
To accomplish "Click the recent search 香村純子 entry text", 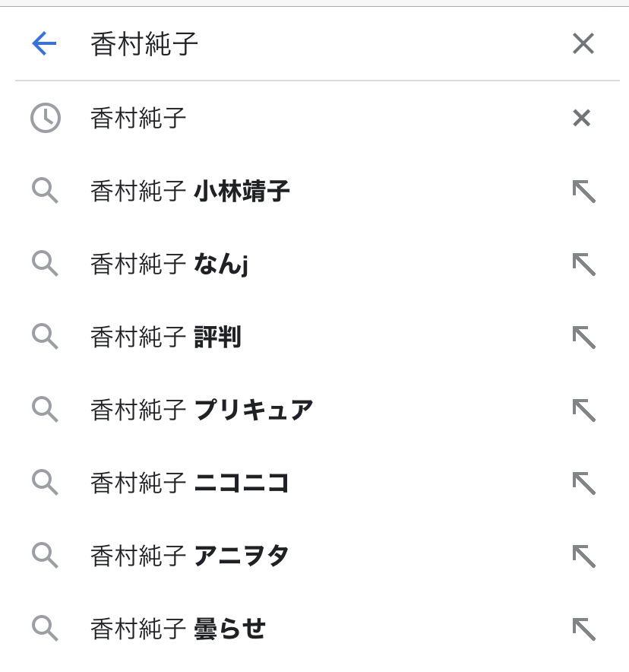I will [138, 118].
